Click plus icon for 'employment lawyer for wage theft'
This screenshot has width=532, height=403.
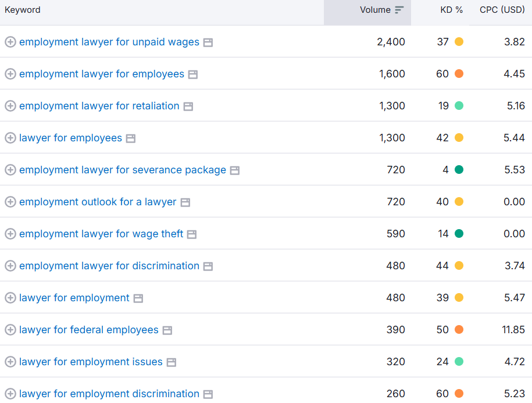[x=10, y=234]
